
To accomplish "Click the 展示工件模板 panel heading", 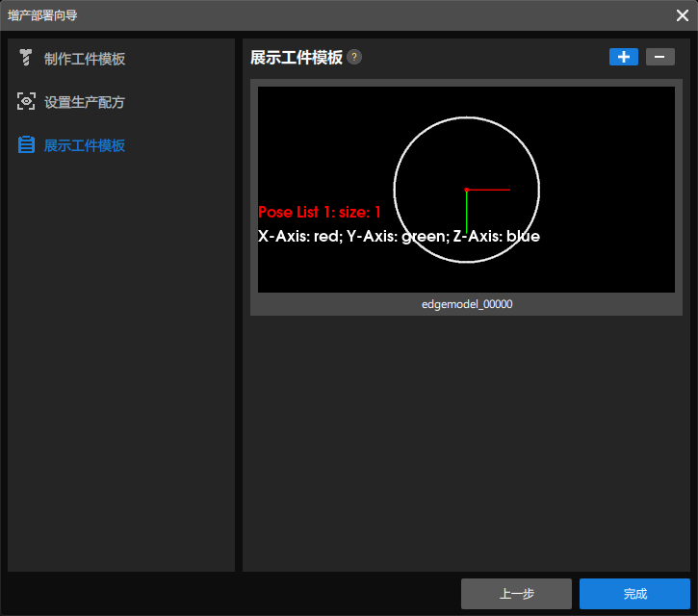I will (297, 58).
